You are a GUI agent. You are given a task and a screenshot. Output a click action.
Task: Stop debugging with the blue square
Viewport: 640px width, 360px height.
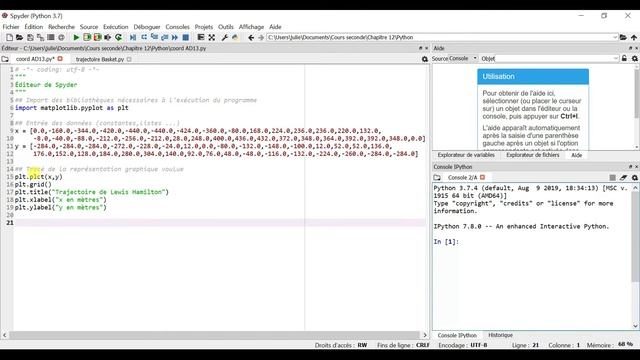coord(186,38)
